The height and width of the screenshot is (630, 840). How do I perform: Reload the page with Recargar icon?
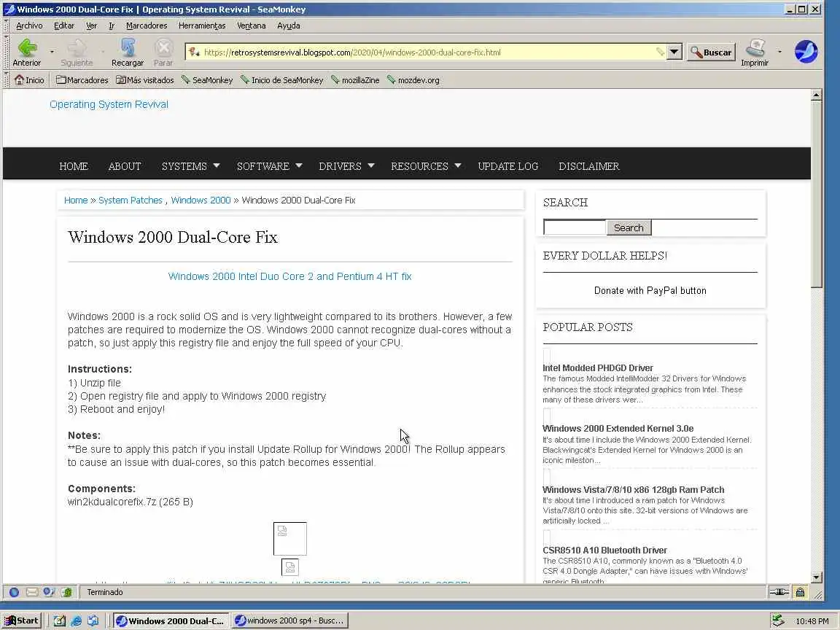click(x=128, y=47)
